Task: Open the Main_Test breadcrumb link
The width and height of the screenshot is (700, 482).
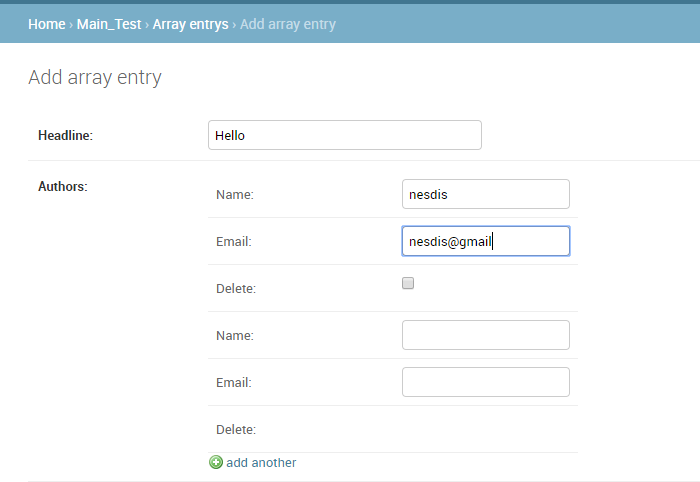Action: tap(109, 24)
